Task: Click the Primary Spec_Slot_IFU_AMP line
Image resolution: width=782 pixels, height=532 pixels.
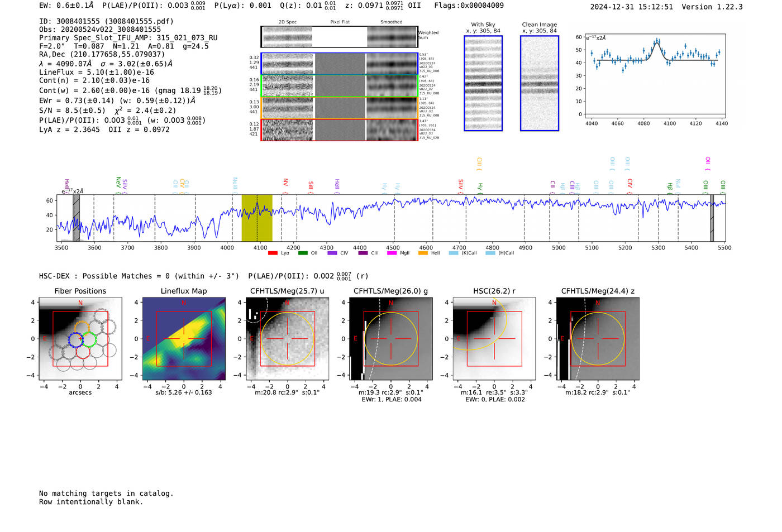Action: coord(128,37)
